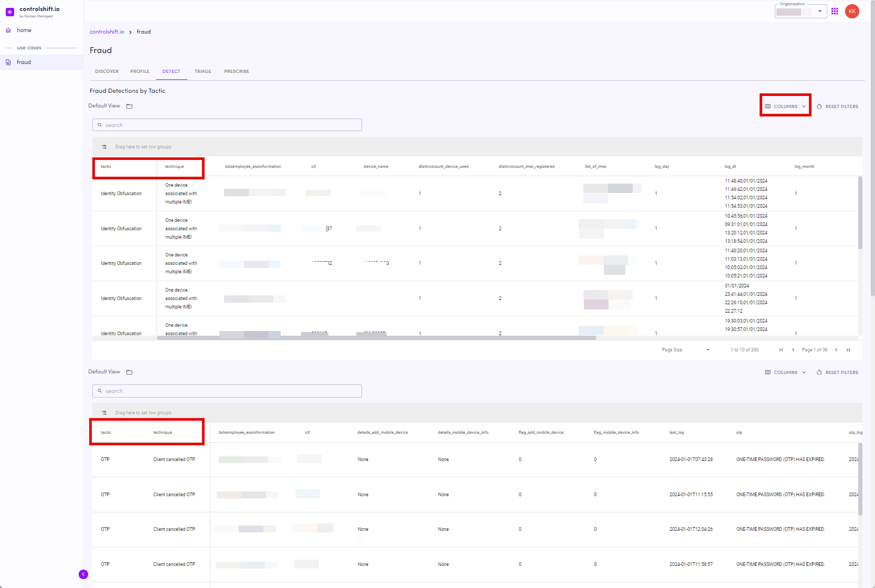Click the '1 to 10 of 360' text

[744, 350]
